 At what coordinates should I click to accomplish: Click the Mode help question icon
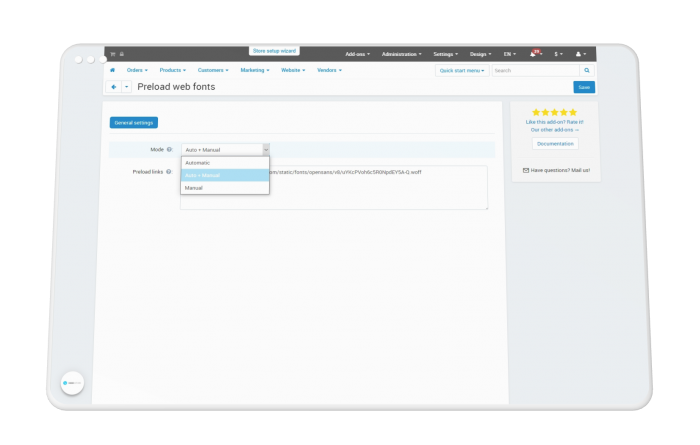169,150
